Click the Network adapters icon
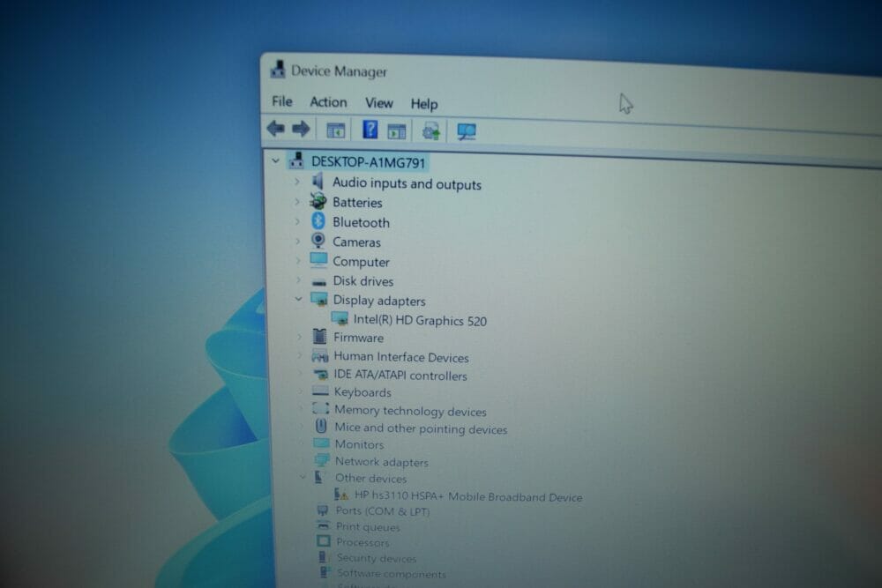The image size is (882, 588). [322, 460]
